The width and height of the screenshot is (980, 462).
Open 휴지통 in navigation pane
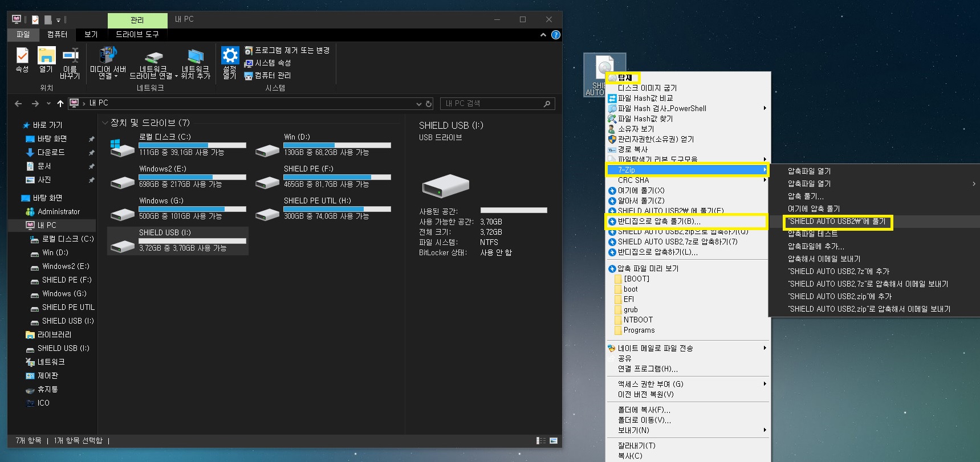pyautogui.click(x=47, y=389)
